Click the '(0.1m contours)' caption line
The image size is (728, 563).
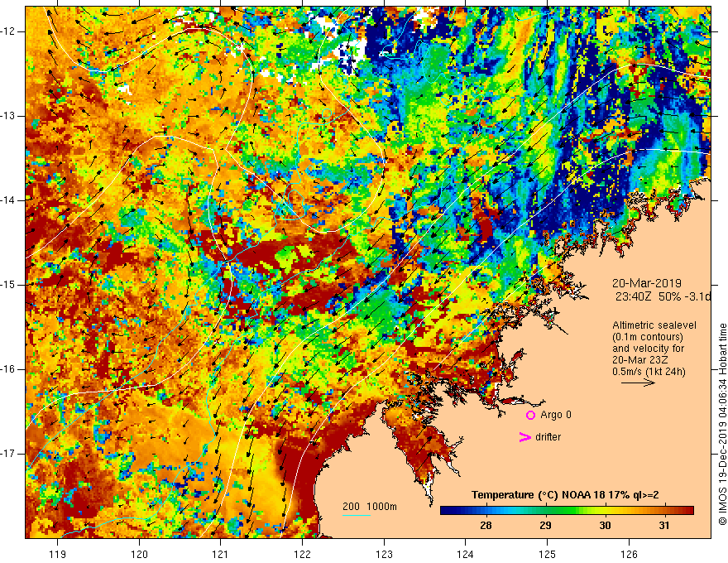coord(648,337)
